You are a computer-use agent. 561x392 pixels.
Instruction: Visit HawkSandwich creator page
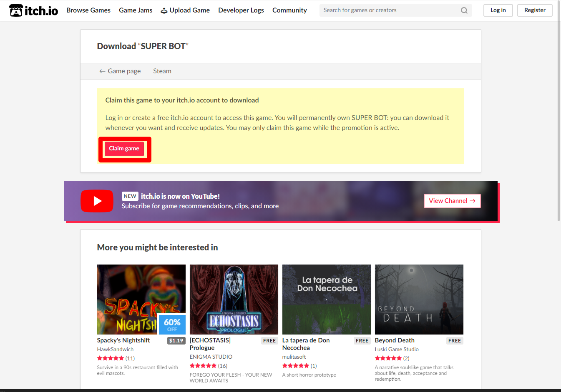116,350
